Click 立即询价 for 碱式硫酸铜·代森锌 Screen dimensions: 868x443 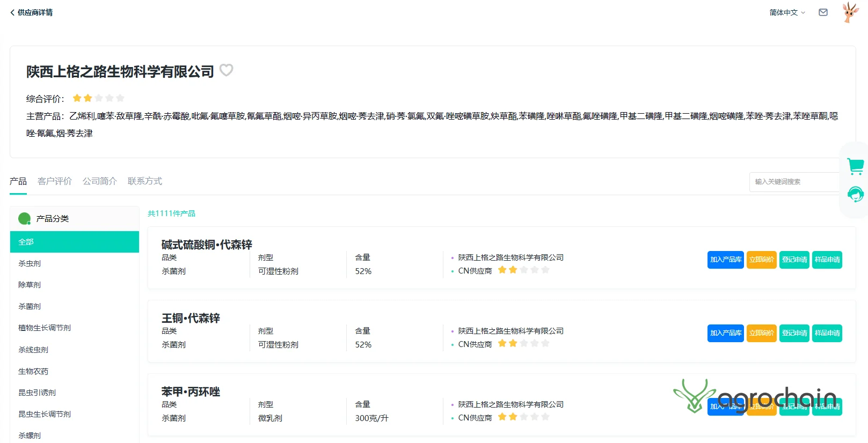coord(762,260)
